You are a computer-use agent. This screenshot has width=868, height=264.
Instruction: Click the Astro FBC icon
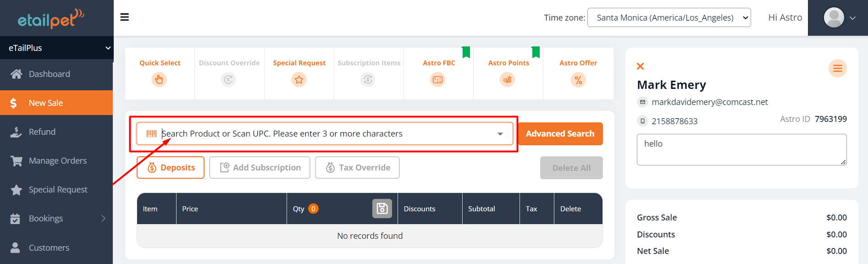click(x=438, y=80)
